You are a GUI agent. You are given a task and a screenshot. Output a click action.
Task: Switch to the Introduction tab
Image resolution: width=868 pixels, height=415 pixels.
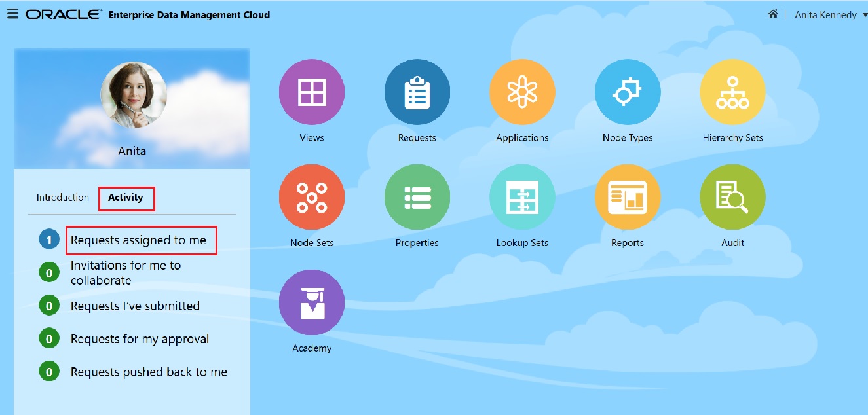click(63, 198)
